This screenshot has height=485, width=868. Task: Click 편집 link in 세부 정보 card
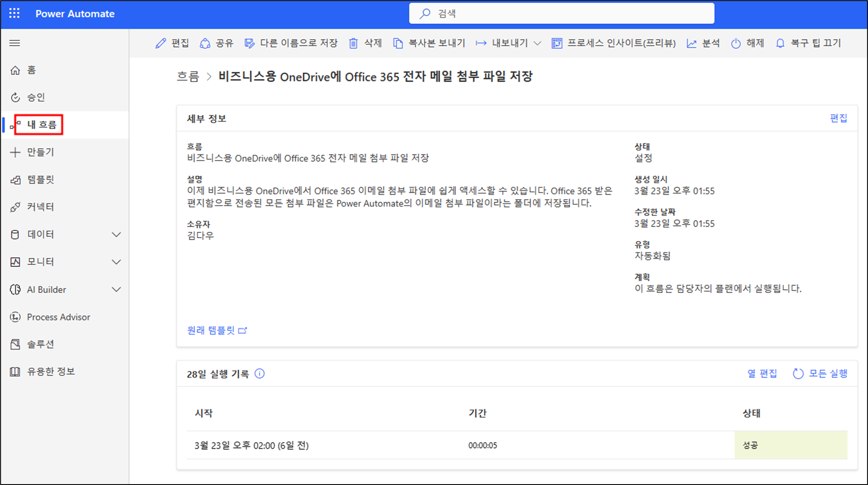tap(838, 118)
